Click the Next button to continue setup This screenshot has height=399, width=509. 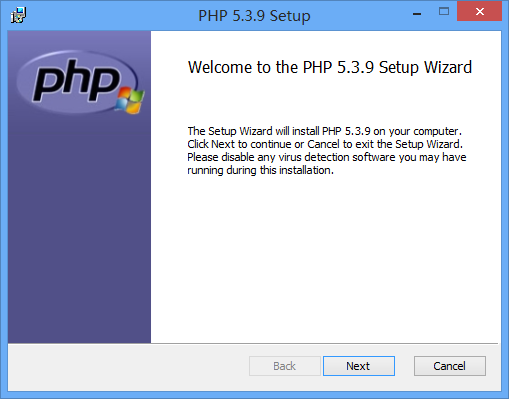pyautogui.click(x=359, y=366)
